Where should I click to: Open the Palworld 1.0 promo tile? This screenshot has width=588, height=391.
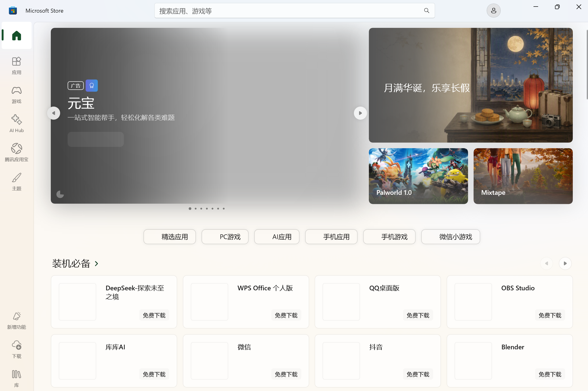[x=418, y=176]
